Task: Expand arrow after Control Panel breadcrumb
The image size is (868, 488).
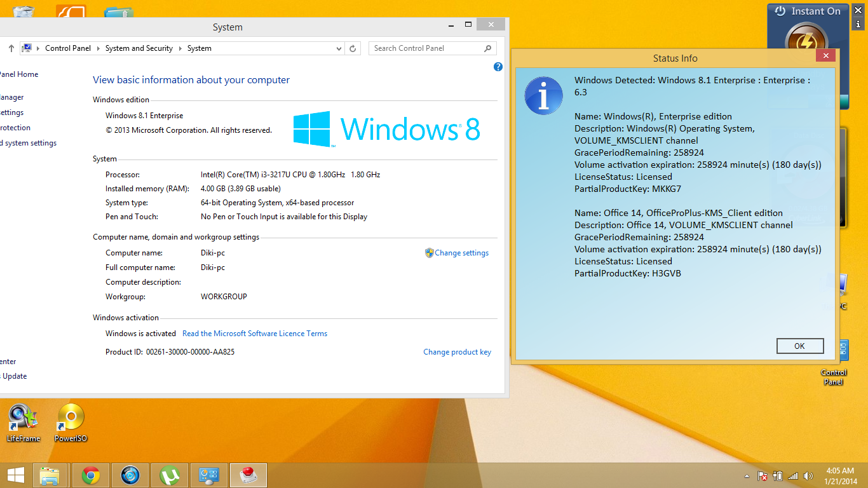Action: click(98, 48)
